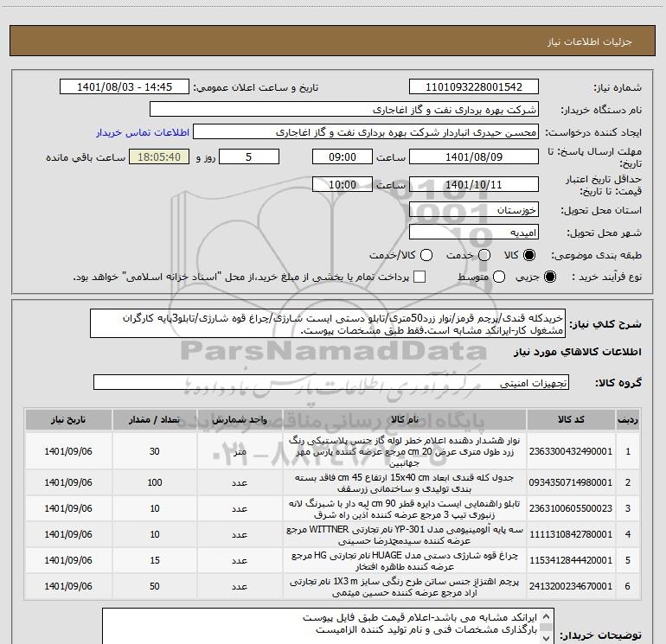
Task: Click the response deadline date 1401/08/09
Action: click(x=474, y=156)
